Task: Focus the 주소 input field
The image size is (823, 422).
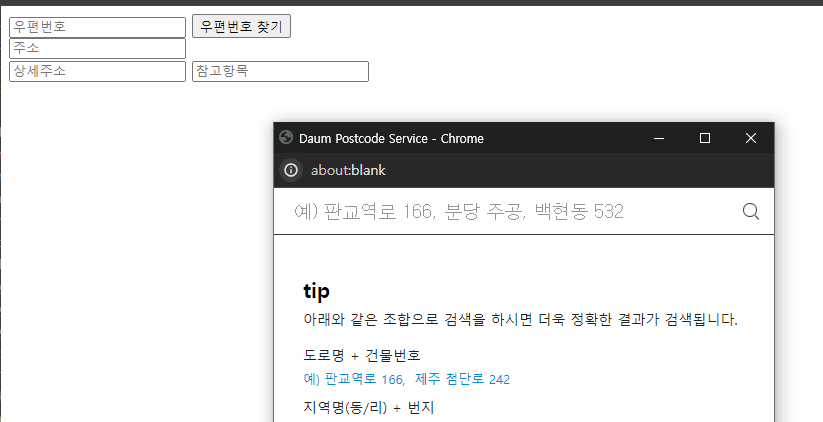Action: [98, 48]
